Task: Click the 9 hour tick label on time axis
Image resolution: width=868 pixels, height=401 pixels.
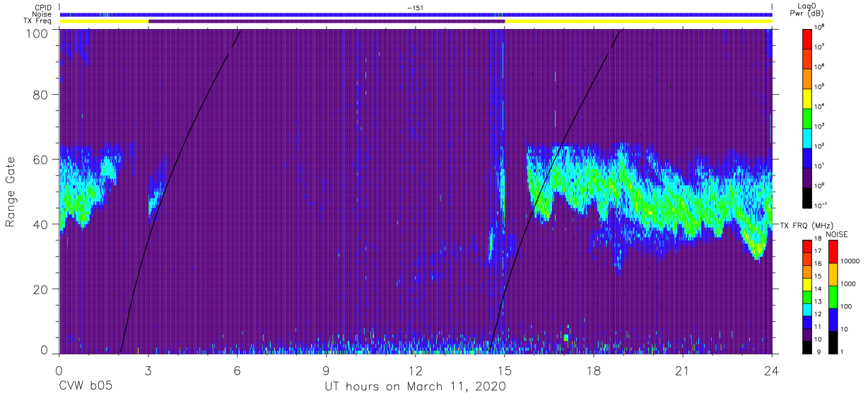Action: point(326,370)
